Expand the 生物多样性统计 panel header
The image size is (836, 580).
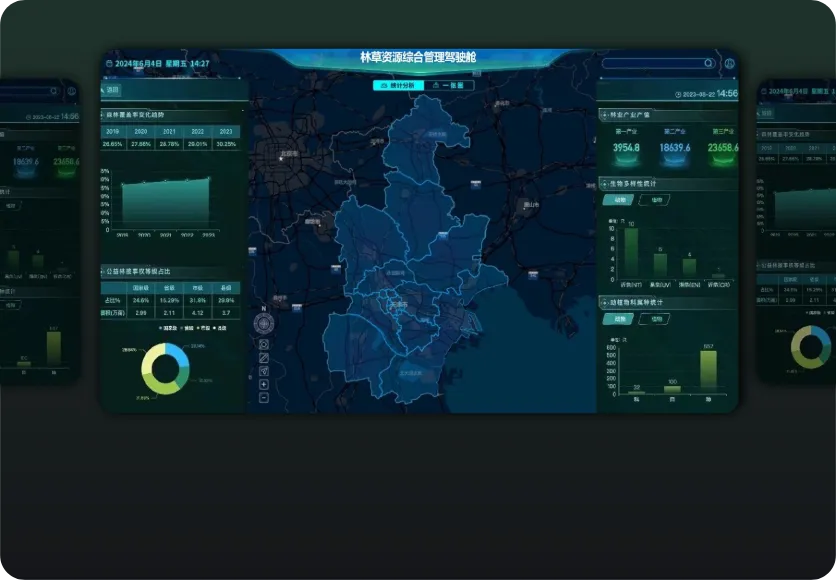640,183
